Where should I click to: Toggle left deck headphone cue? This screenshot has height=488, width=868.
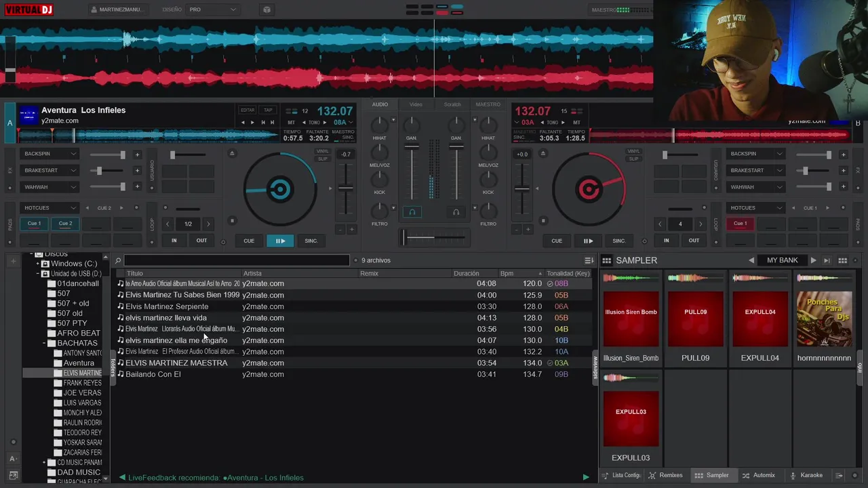412,212
